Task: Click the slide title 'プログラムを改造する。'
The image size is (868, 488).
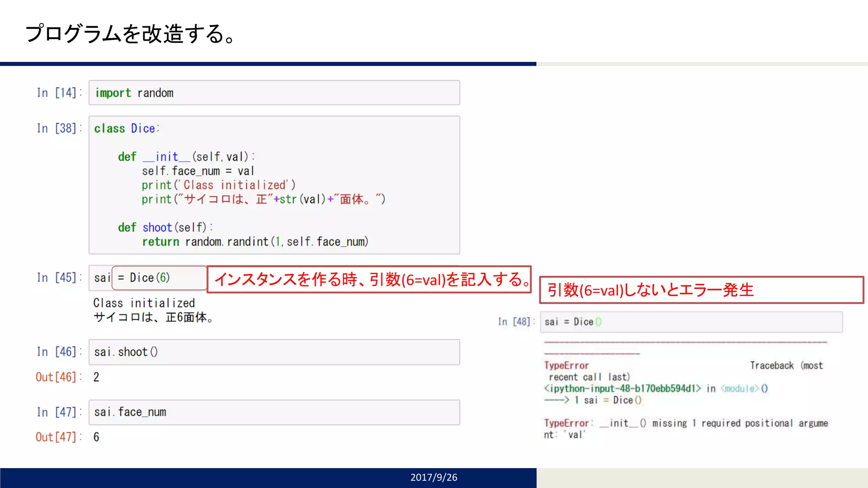Action: pyautogui.click(x=131, y=33)
